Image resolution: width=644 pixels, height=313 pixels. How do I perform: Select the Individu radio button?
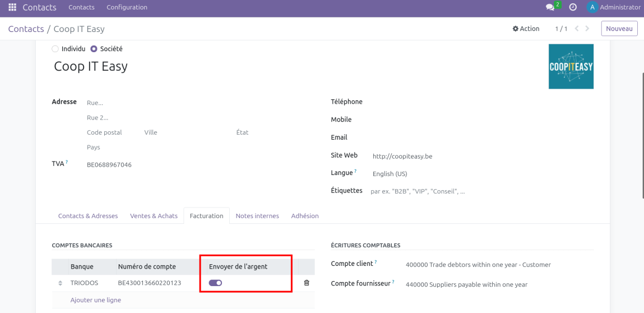55,49
